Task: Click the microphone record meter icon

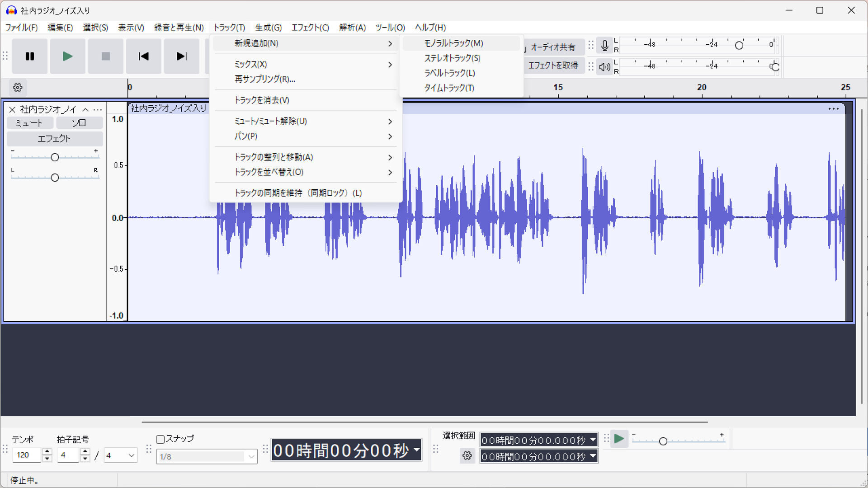Action: 604,45
